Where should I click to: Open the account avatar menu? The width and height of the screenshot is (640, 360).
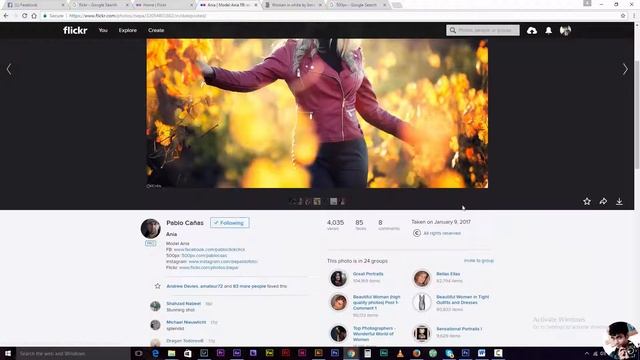point(565,31)
